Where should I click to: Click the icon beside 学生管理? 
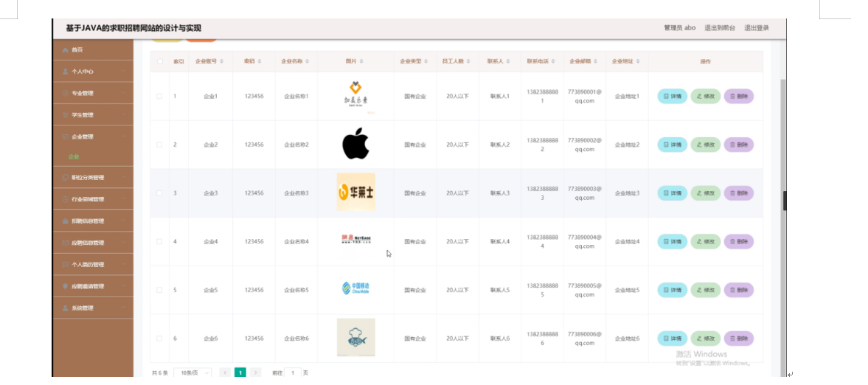coord(66,115)
